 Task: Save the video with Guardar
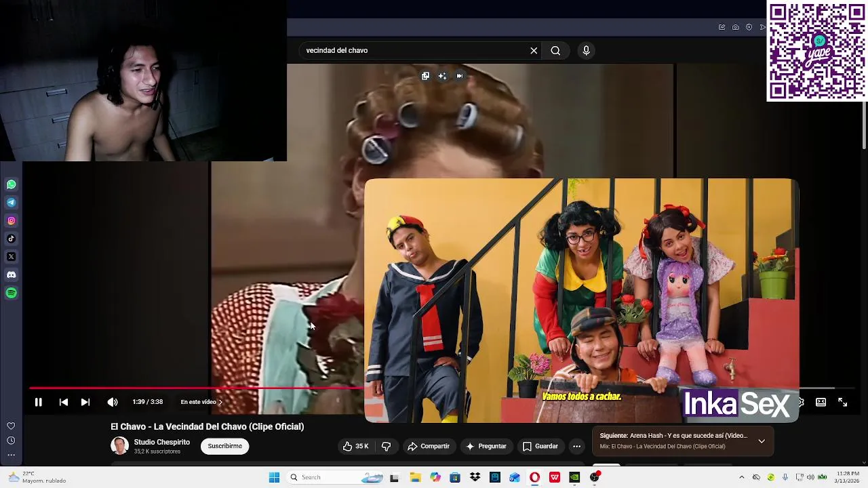(x=540, y=446)
